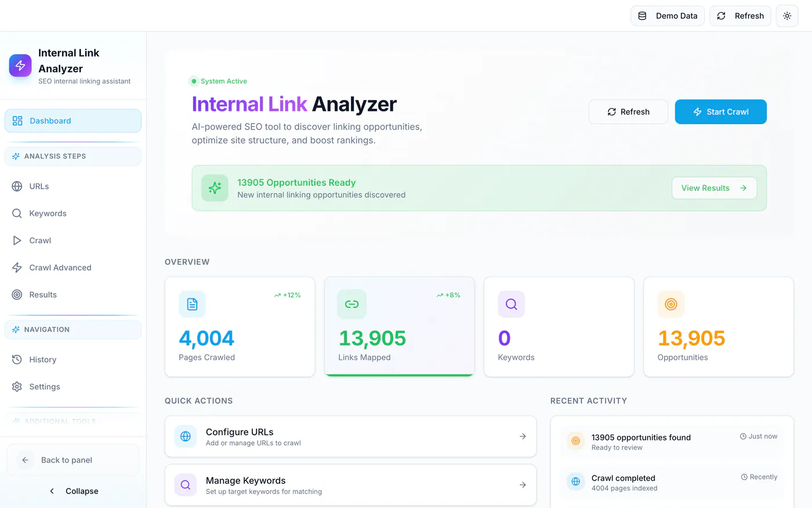The width and height of the screenshot is (812, 508).
Task: Click the gear icon beside Settings
Action: point(17,387)
